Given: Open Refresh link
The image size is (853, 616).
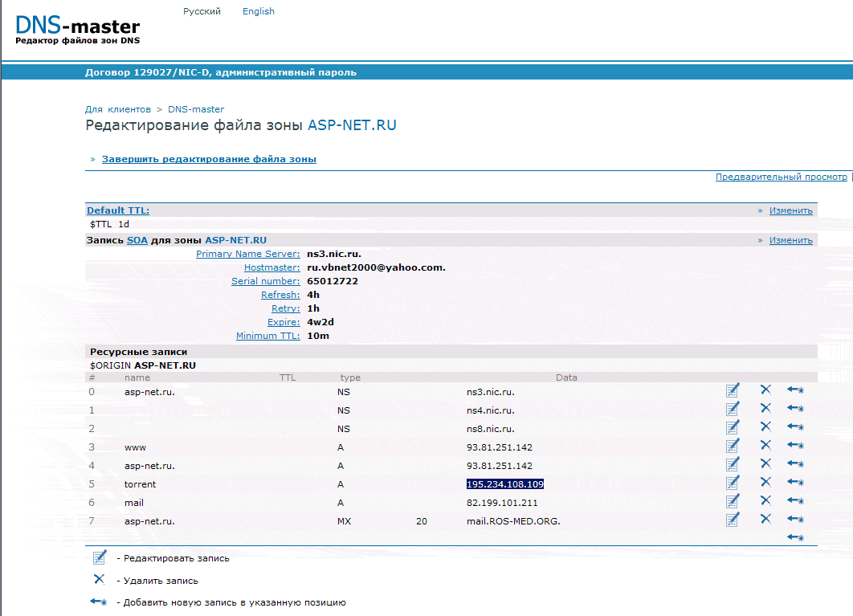Looking at the screenshot, I should point(280,295).
